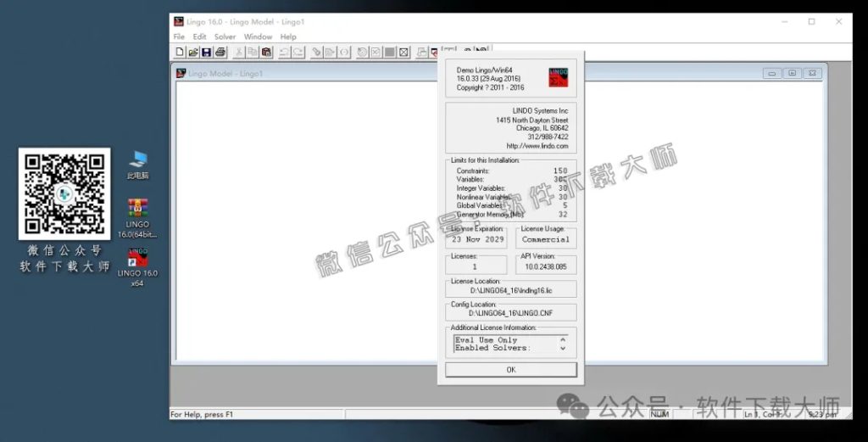
Task: Maximize the main Lingo 16.0 window
Action: point(811,21)
